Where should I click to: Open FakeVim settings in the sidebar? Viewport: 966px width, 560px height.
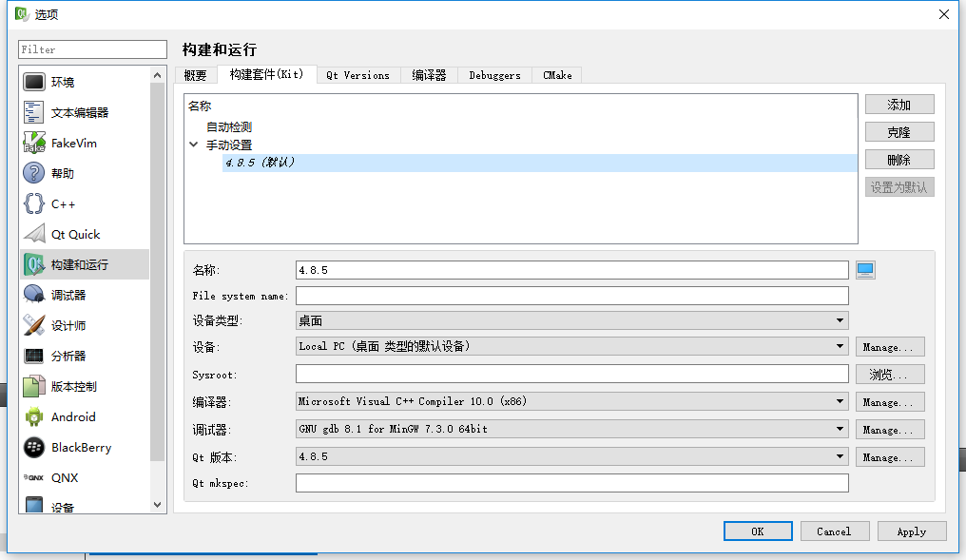click(x=33, y=142)
